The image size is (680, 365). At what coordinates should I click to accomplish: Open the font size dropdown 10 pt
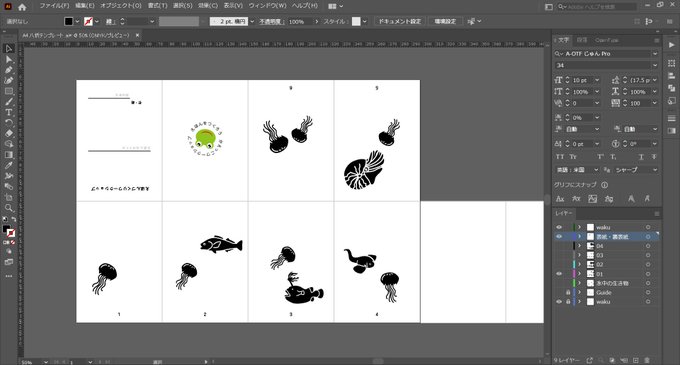[x=597, y=80]
